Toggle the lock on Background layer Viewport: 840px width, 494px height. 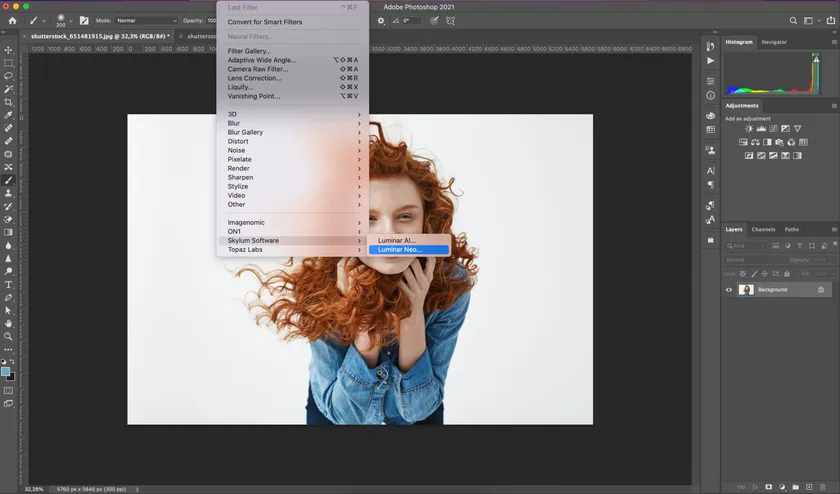[x=821, y=290]
